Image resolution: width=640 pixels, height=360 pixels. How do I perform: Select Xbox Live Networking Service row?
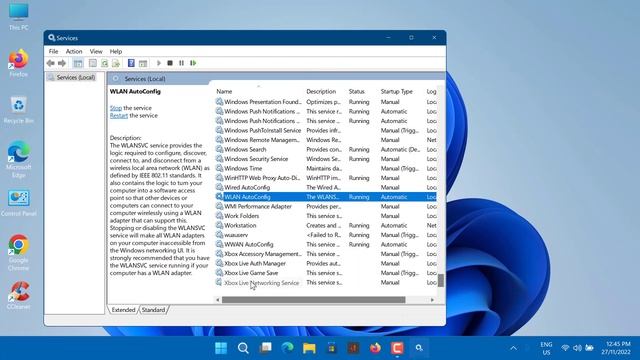click(325, 282)
